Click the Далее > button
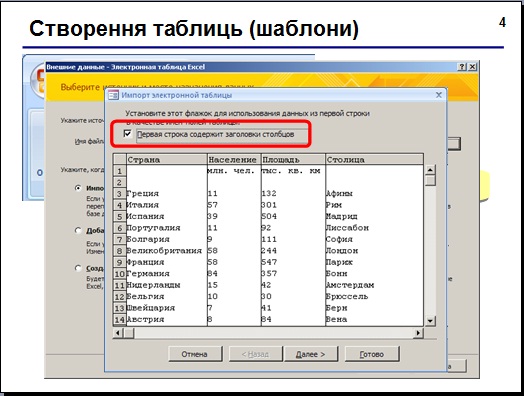Viewport: 524px width, 396px height. click(x=311, y=354)
